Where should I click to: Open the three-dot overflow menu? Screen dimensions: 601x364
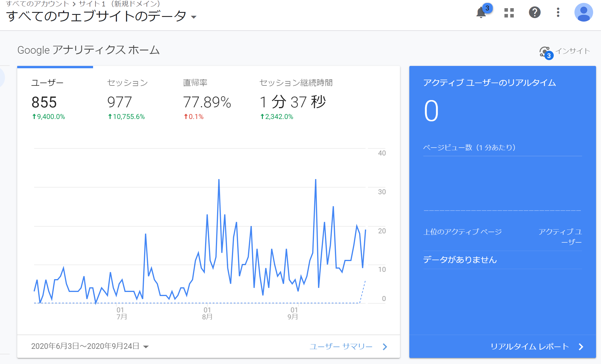(558, 12)
